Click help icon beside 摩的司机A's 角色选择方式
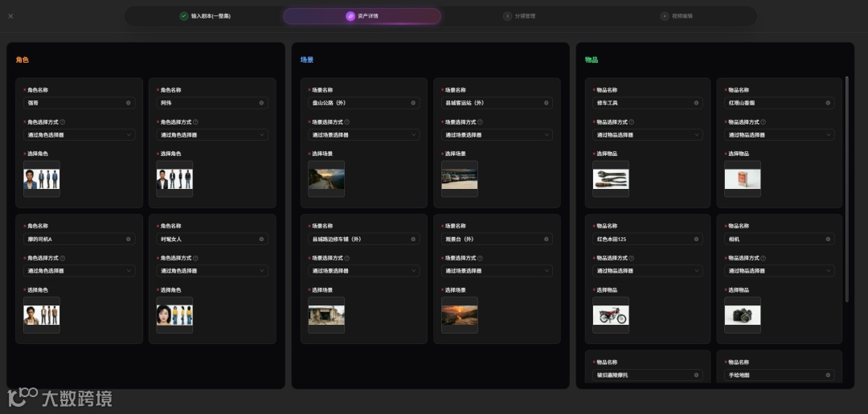The height and width of the screenshot is (414, 868). [x=63, y=258]
